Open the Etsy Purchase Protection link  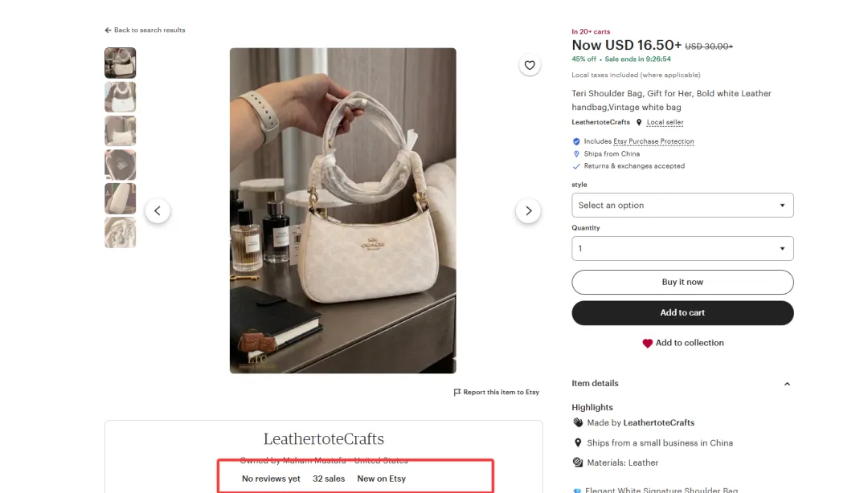[653, 141]
